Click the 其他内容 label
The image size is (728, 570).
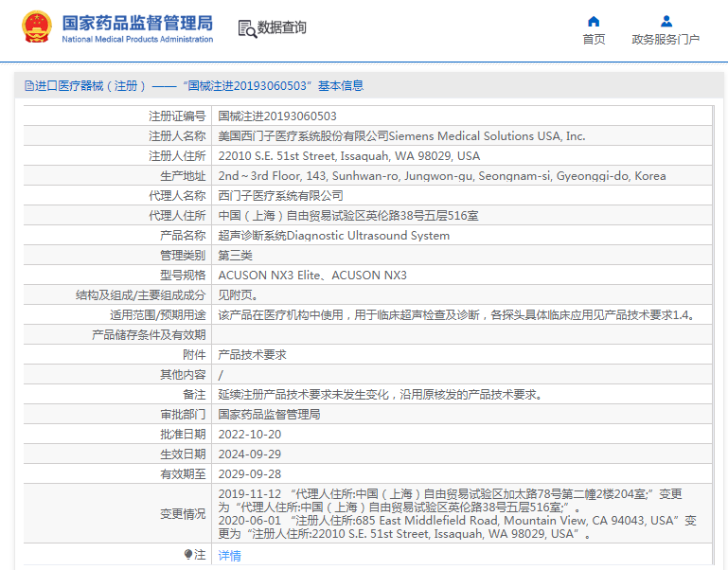tap(183, 375)
